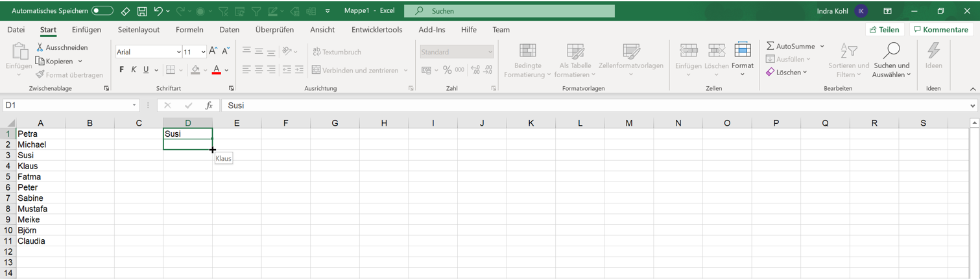The image size is (980, 280).
Task: Click the insert function fx icon
Action: 209,105
